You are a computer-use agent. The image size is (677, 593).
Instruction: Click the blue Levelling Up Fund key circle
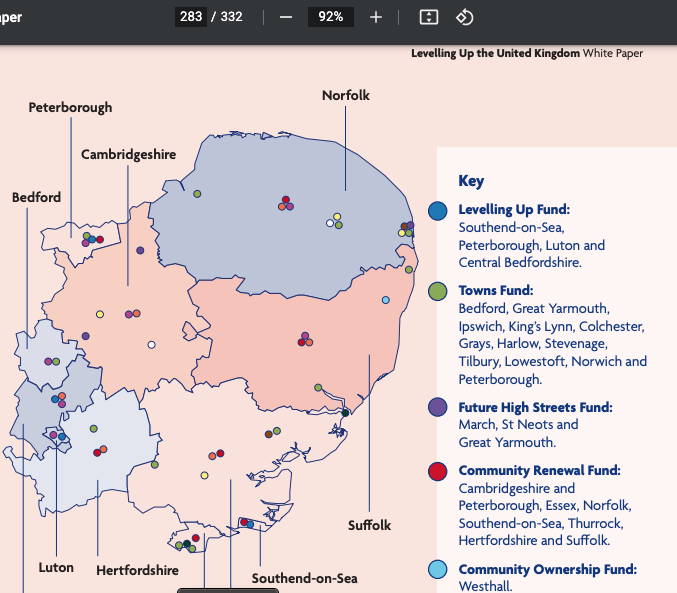(437, 211)
